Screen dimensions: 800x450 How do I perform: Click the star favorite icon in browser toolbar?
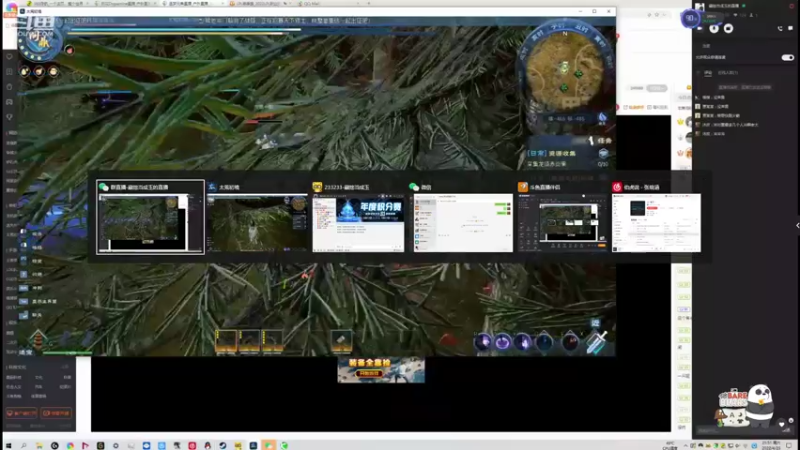click(657, 15)
